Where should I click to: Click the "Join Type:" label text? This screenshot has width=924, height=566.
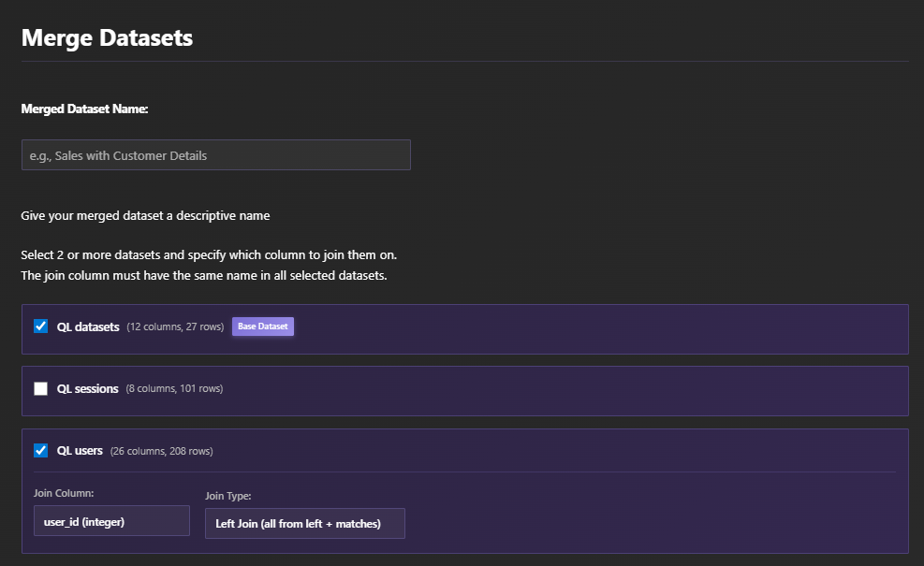click(x=228, y=496)
